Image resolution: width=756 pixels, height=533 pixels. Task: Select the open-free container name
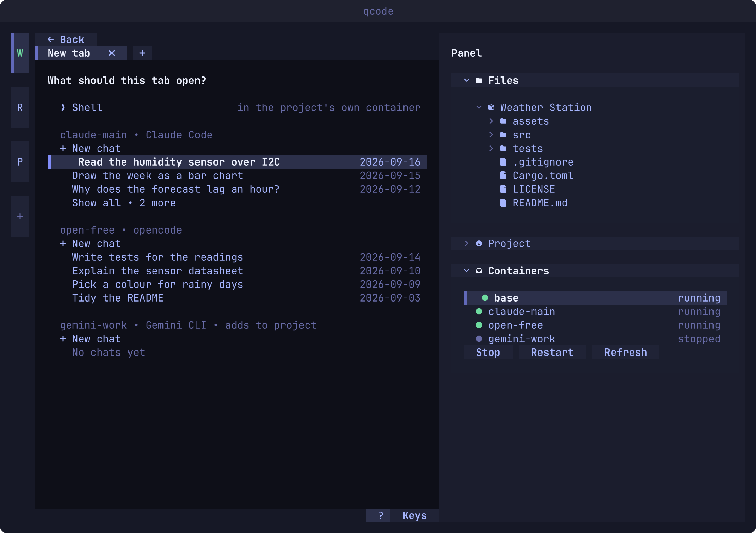[516, 325]
